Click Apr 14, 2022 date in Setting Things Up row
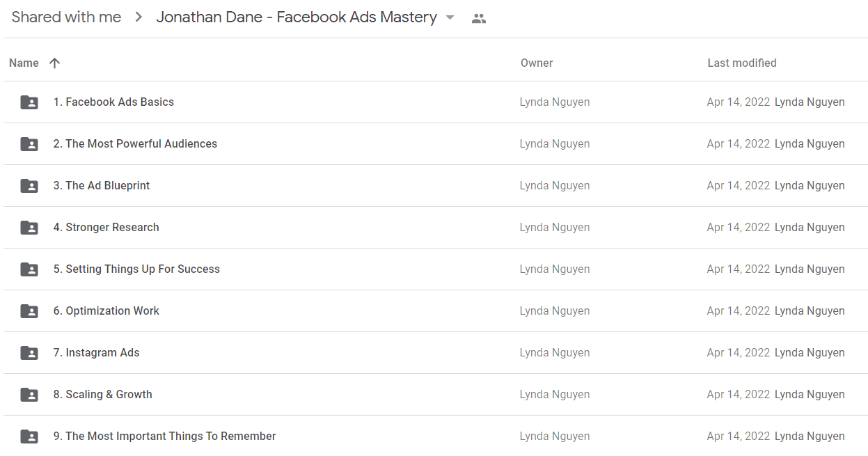Image resolution: width=868 pixels, height=456 pixels. (739, 269)
